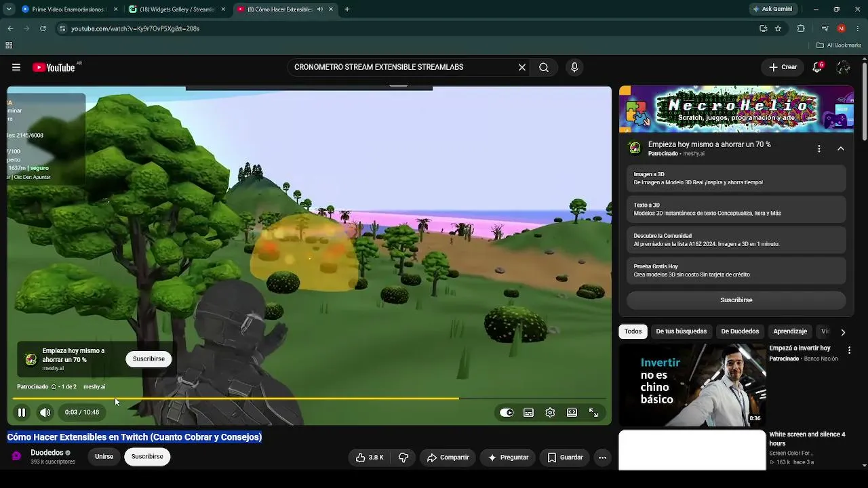Open the All Bookmarks folder
This screenshot has width=868, height=488.
click(x=839, y=45)
